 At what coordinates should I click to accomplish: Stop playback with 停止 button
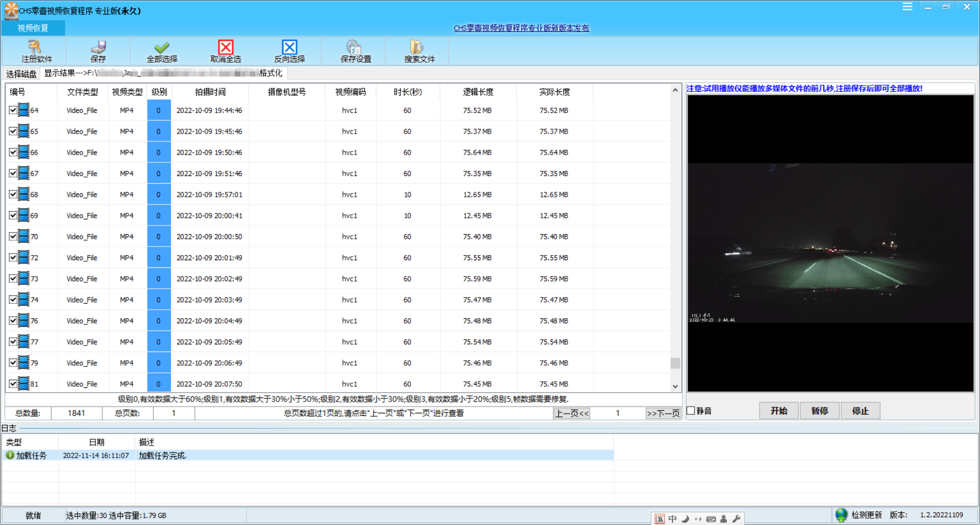861,411
